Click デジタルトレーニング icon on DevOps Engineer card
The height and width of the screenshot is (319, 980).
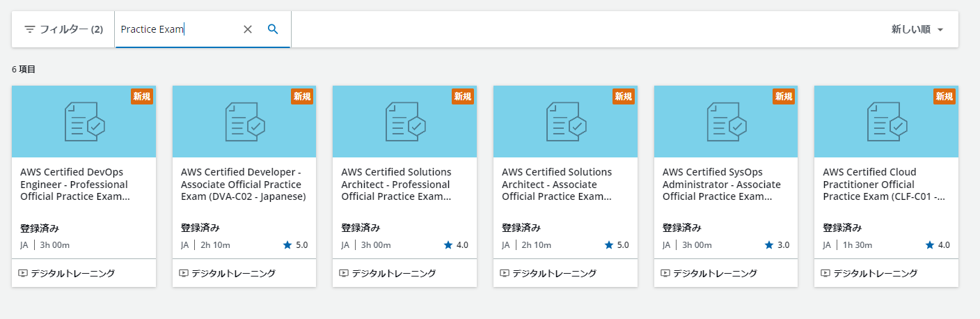(x=23, y=273)
